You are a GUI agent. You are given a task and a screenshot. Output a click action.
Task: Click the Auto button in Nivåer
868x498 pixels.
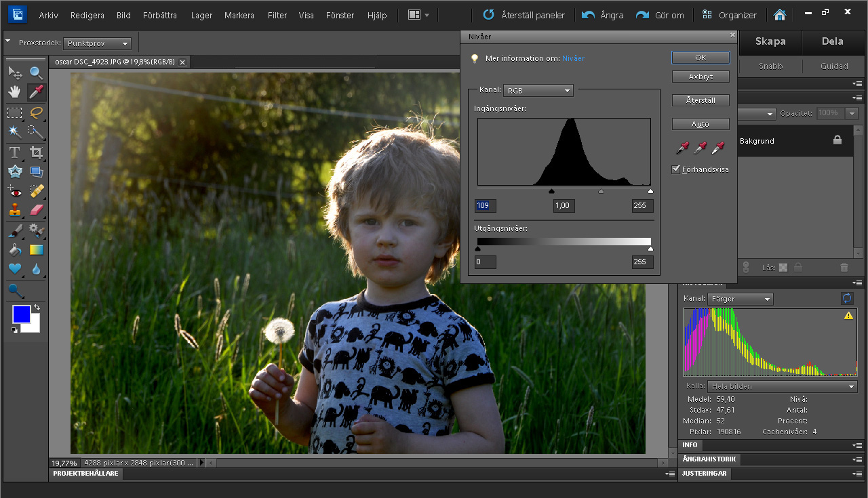pyautogui.click(x=701, y=124)
